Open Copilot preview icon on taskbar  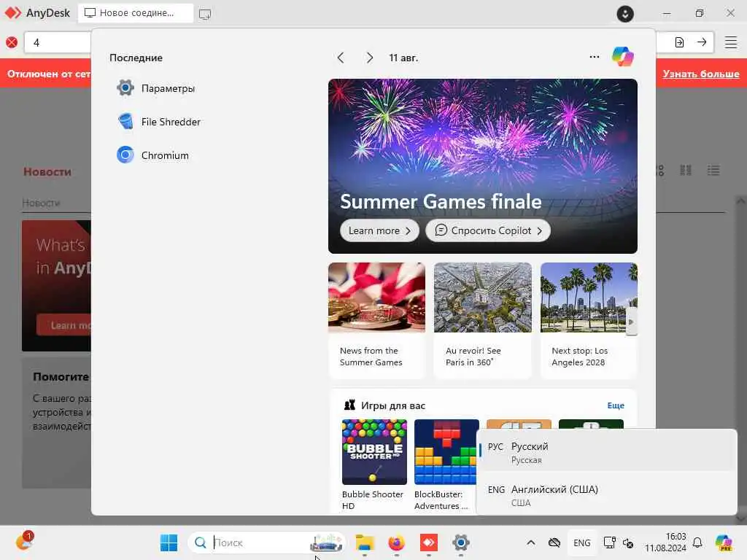point(724,542)
